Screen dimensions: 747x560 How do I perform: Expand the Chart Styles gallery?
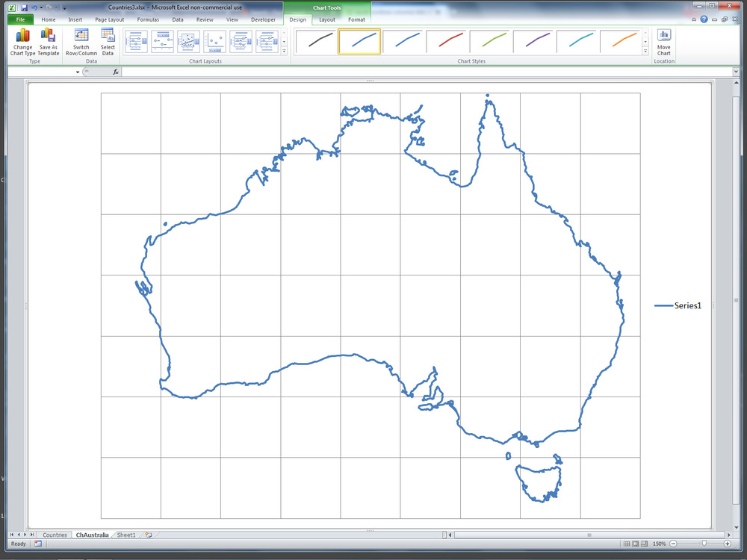click(x=645, y=52)
